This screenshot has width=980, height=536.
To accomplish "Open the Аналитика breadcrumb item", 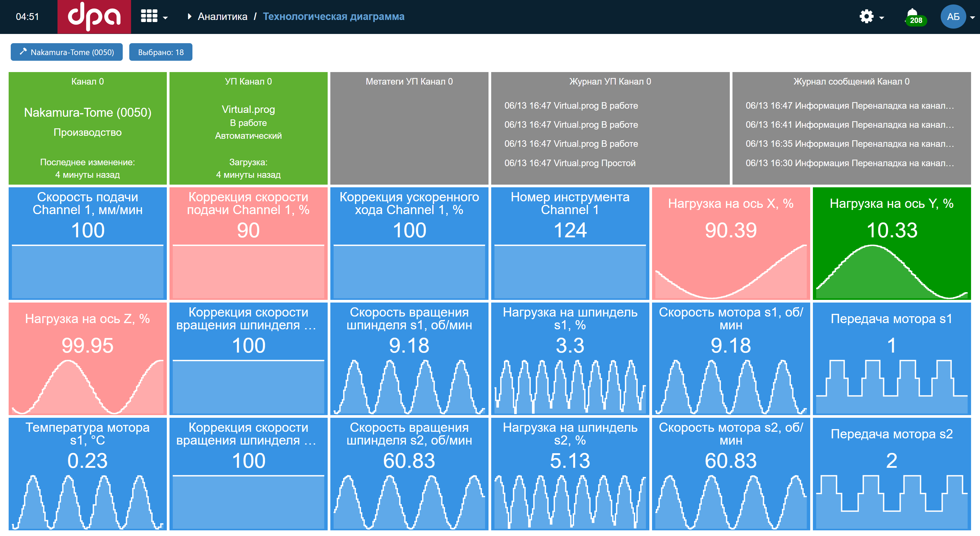I will pos(222,16).
